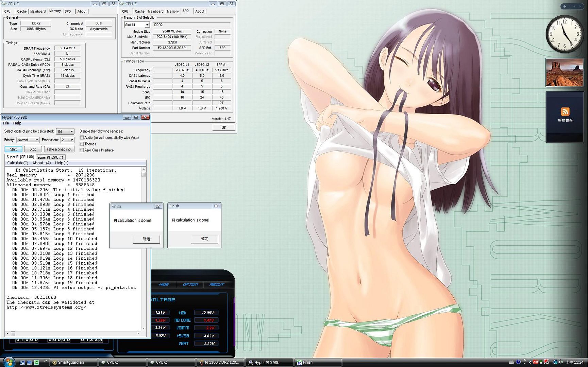Click OPTION in the Smartguardian panel
Viewport: 588px width, 367px height.
tap(190, 284)
